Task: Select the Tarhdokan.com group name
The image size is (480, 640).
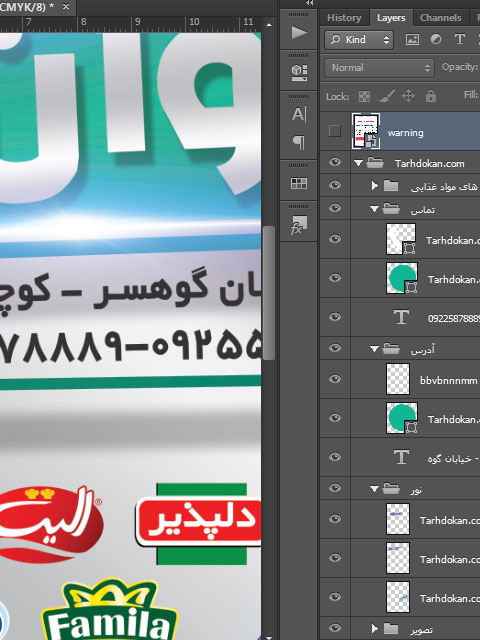Action: click(429, 164)
